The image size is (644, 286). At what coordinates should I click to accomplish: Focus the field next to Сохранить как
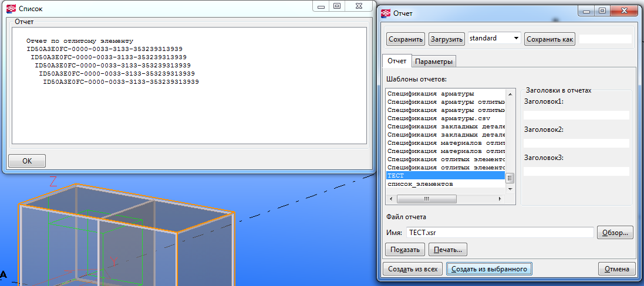coord(605,39)
